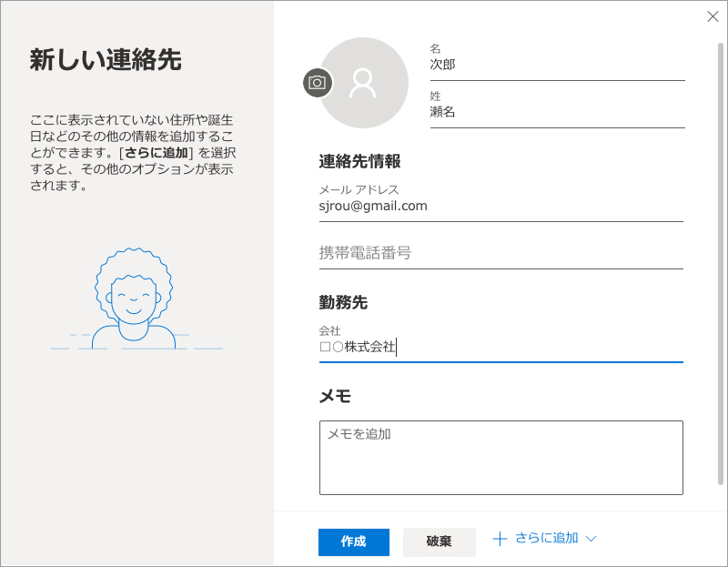Viewport: 728px width, 567px height.
Task: Click the メール アドレス field label
Action: (359, 189)
